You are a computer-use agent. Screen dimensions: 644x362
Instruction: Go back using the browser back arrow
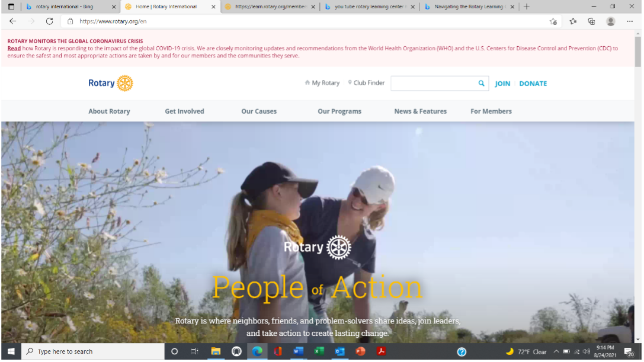[x=13, y=21]
